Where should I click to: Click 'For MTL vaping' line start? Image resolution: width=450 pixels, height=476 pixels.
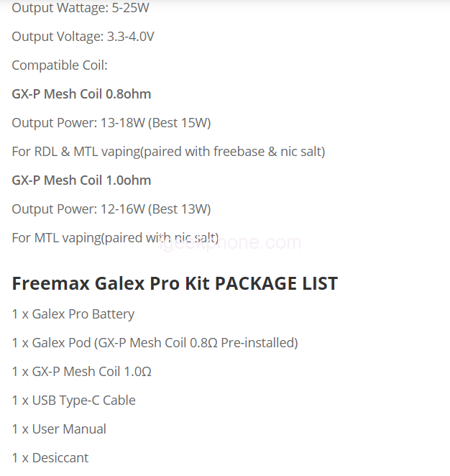(58, 238)
